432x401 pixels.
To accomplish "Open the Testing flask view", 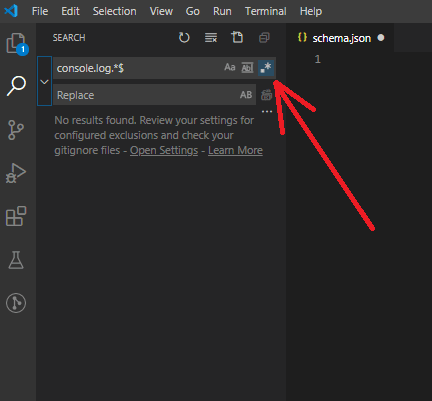I will point(16,260).
